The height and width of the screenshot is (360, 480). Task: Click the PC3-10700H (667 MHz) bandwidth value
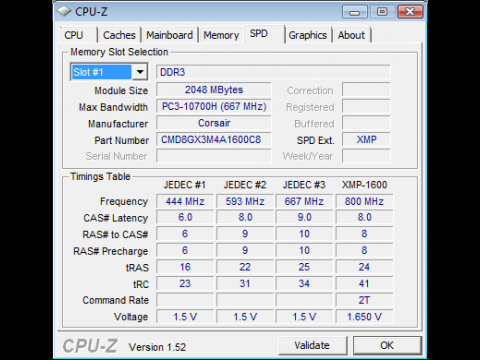tap(214, 106)
